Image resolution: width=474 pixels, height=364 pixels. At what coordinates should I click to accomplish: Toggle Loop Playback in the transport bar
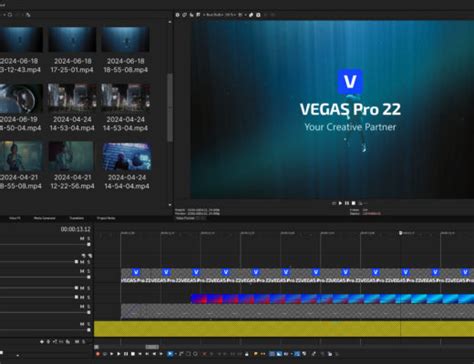click(x=105, y=354)
